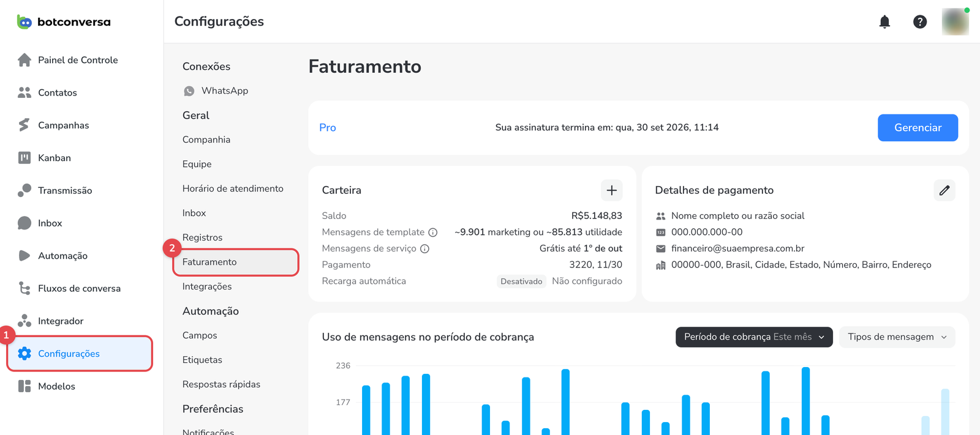This screenshot has height=435, width=980.
Task: Click financeiro@suaempresa.com.br email text
Action: tap(737, 248)
